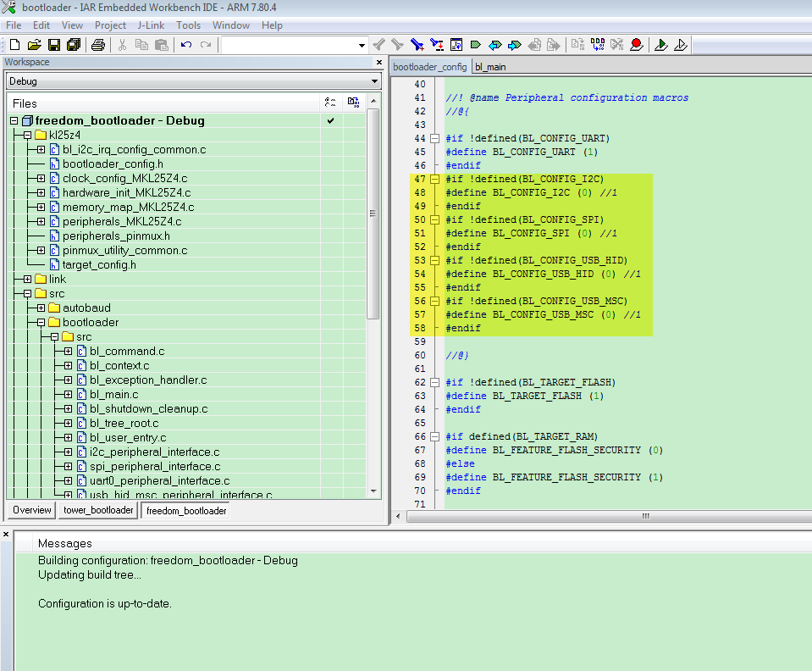Paste from clipboard via the toolbar icon
This screenshot has height=671, width=812.
(x=162, y=45)
